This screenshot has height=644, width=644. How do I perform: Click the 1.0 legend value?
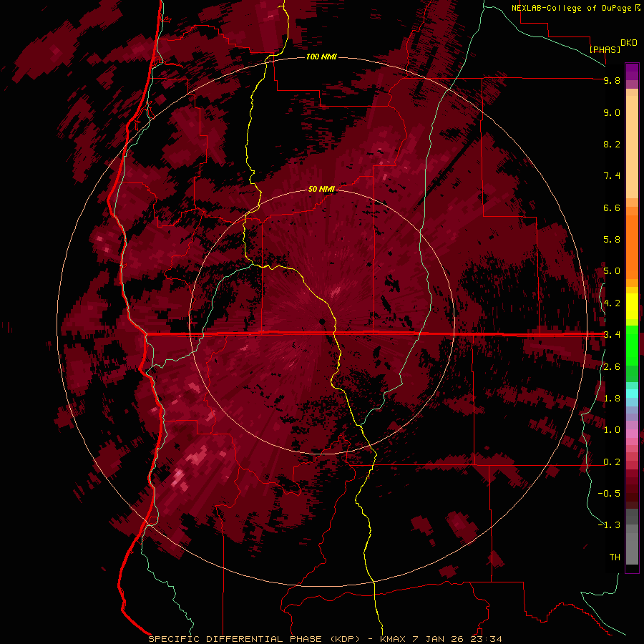(612, 430)
